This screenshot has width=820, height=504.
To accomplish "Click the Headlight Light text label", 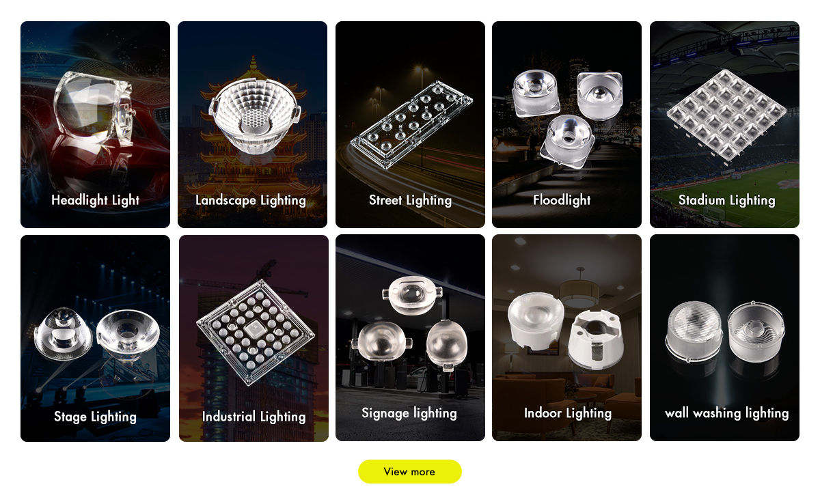I will pyautogui.click(x=95, y=200).
